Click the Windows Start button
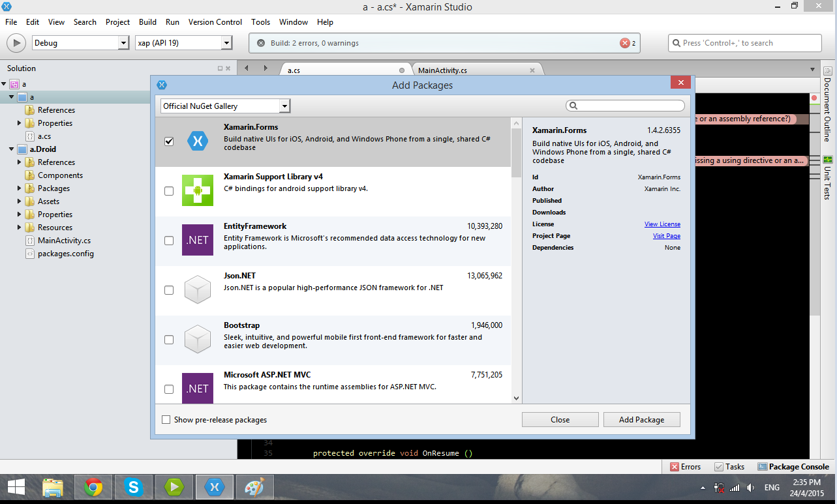The image size is (837, 504). [x=16, y=487]
